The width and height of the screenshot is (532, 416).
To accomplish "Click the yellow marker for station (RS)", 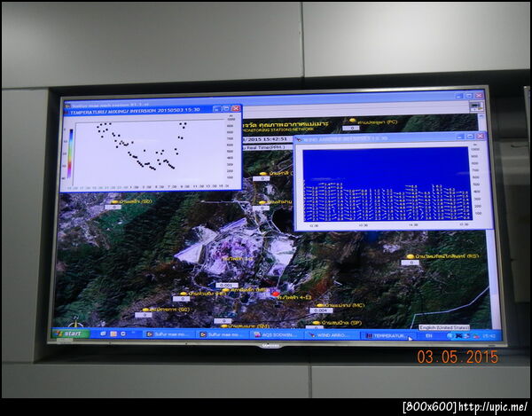I will 411,256.
